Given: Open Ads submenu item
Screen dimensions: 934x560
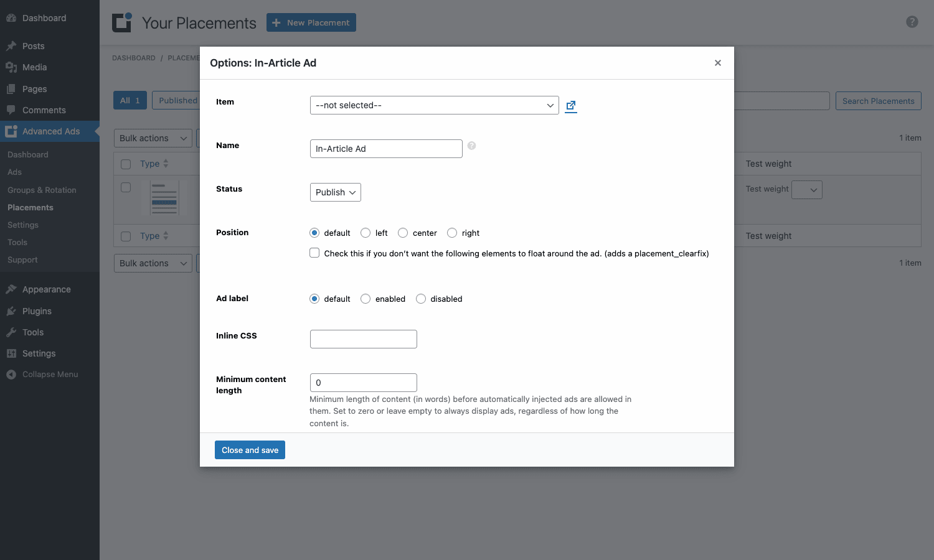Looking at the screenshot, I should (14, 172).
